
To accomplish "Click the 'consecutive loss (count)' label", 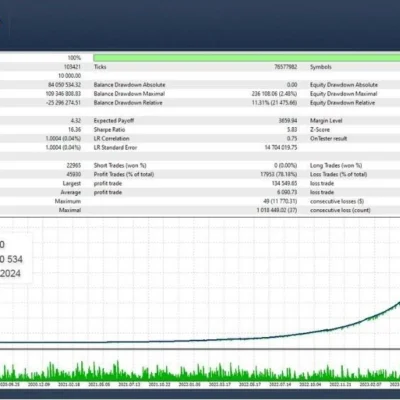I will point(340,211).
